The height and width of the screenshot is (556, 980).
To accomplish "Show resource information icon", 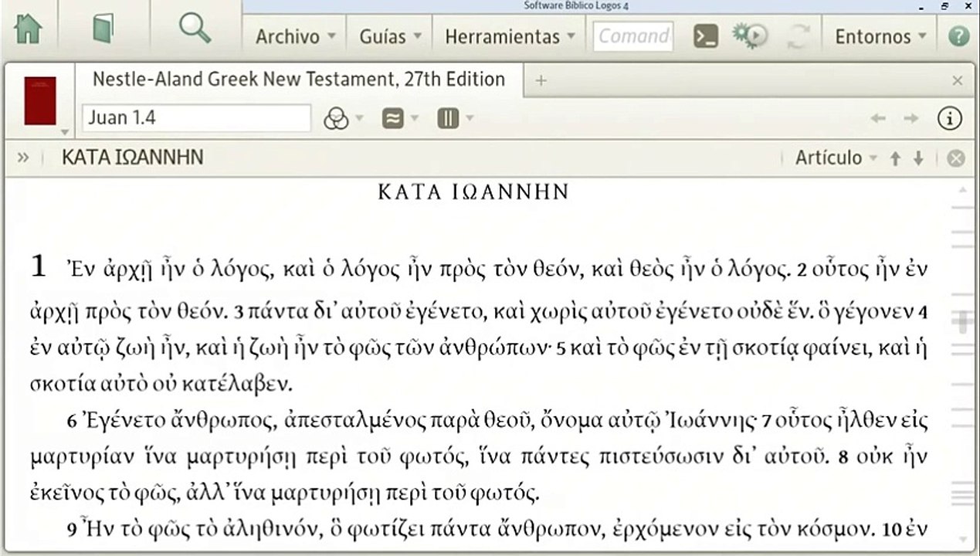I will [949, 118].
